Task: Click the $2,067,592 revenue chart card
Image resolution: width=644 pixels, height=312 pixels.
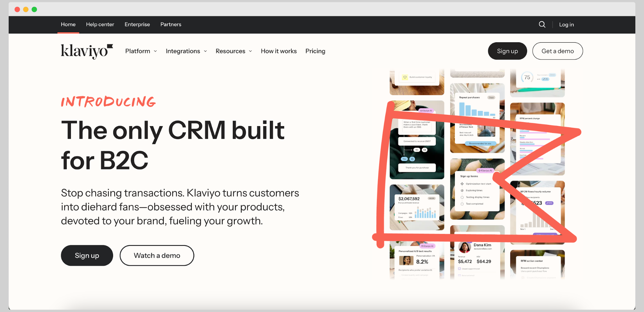Action: (x=417, y=207)
